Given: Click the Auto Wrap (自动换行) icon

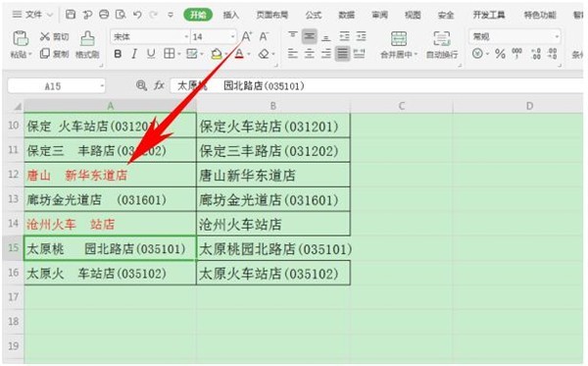Looking at the screenshot, I should [442, 39].
